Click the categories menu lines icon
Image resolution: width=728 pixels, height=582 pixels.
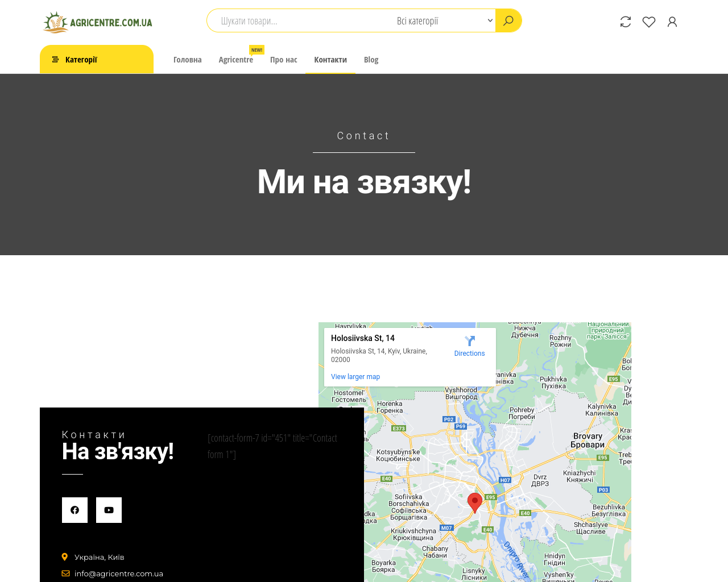point(55,60)
